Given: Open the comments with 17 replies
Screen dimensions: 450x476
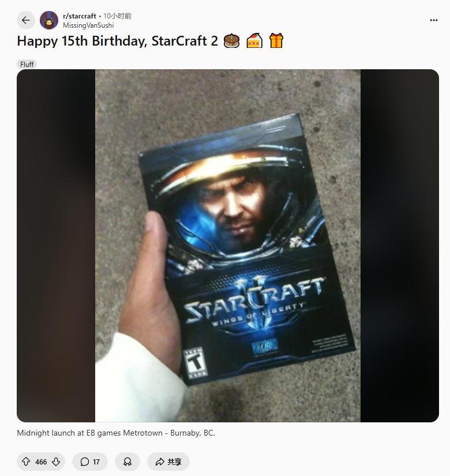Looking at the screenshot, I should click(90, 462).
